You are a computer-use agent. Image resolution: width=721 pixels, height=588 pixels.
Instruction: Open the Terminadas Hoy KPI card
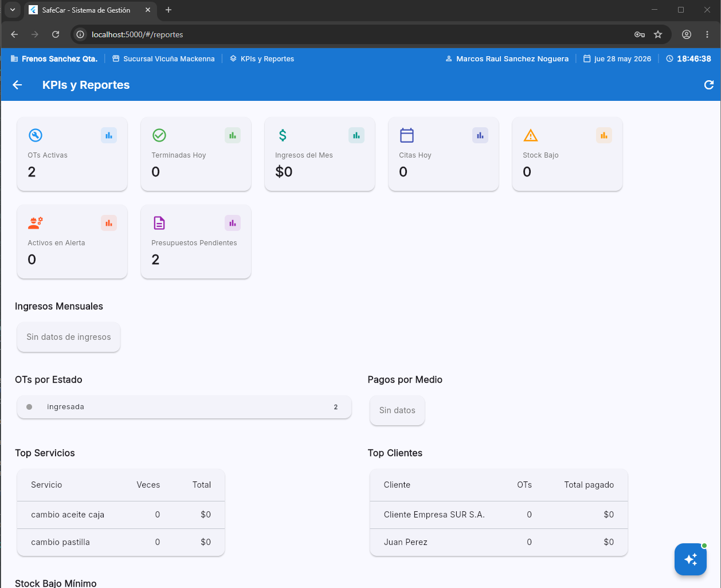196,154
